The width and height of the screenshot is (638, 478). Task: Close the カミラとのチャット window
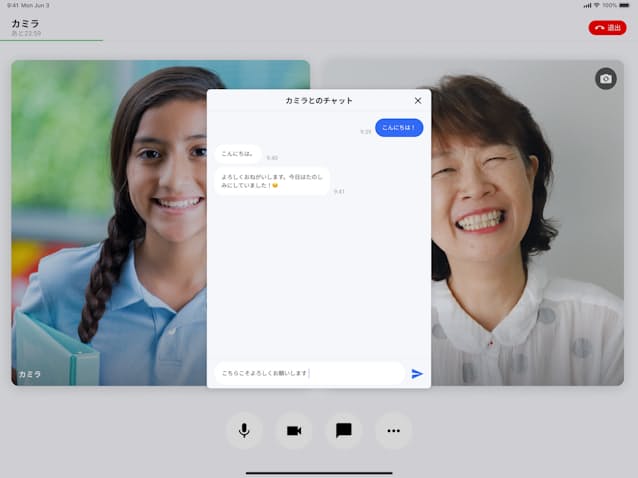click(x=418, y=101)
